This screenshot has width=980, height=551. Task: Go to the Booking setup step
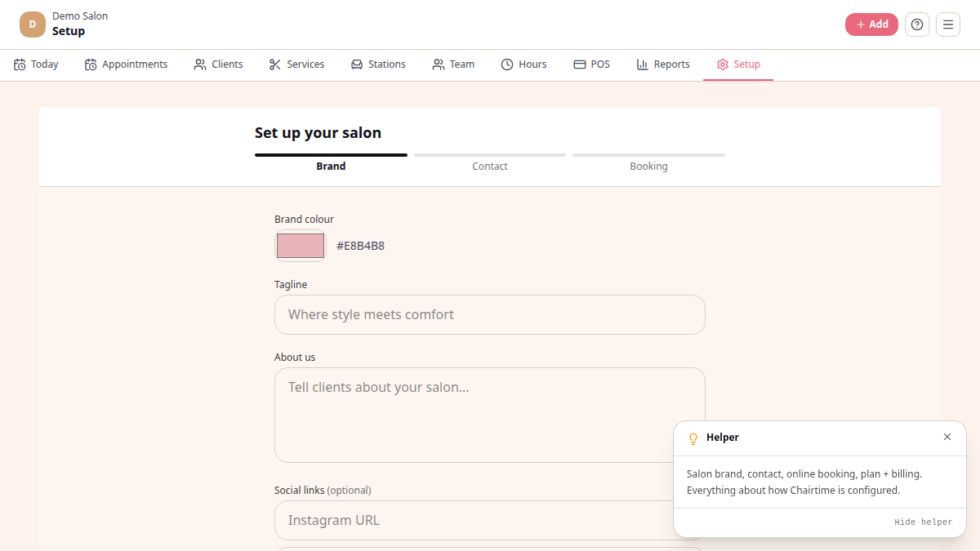coord(648,162)
